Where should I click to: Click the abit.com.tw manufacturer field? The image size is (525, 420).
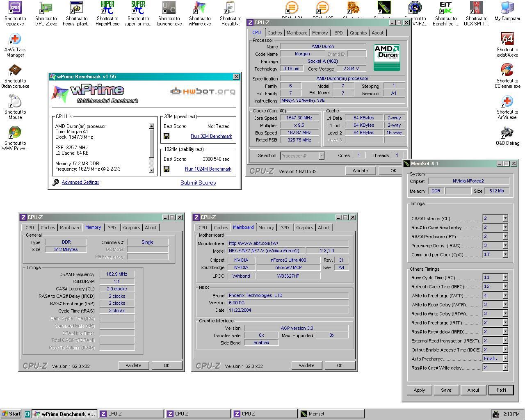(x=288, y=243)
